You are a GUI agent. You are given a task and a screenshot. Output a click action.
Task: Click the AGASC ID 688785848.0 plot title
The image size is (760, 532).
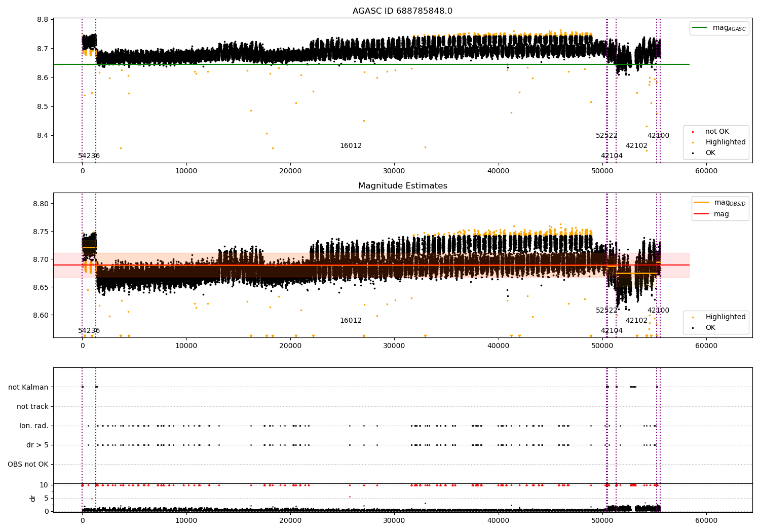pyautogui.click(x=402, y=11)
